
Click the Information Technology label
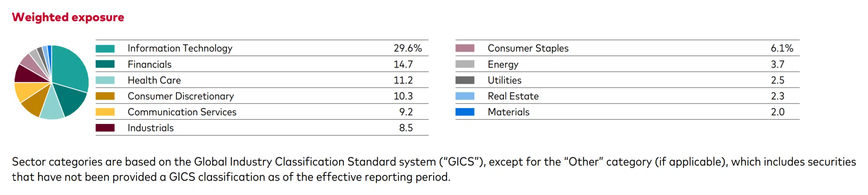point(180,48)
